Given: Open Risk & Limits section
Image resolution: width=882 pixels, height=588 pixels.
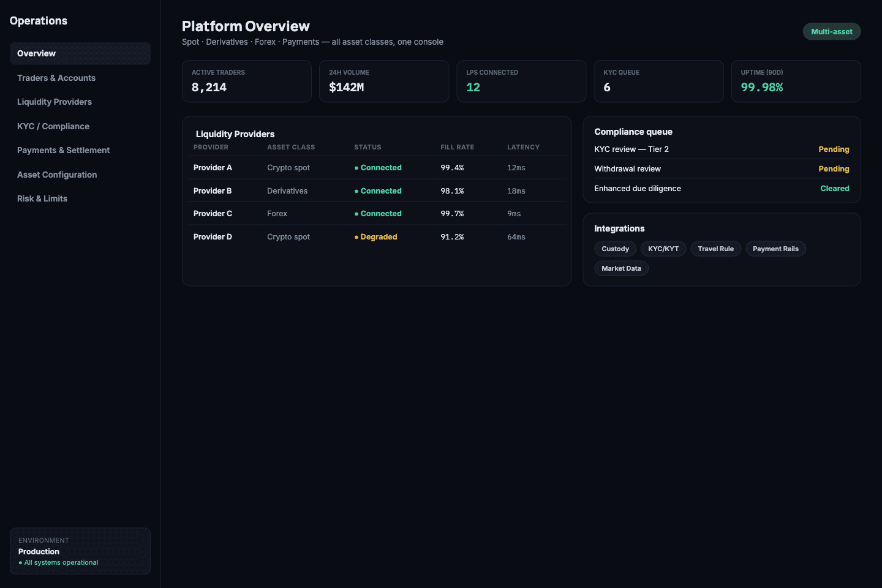Looking at the screenshot, I should (80, 198).
